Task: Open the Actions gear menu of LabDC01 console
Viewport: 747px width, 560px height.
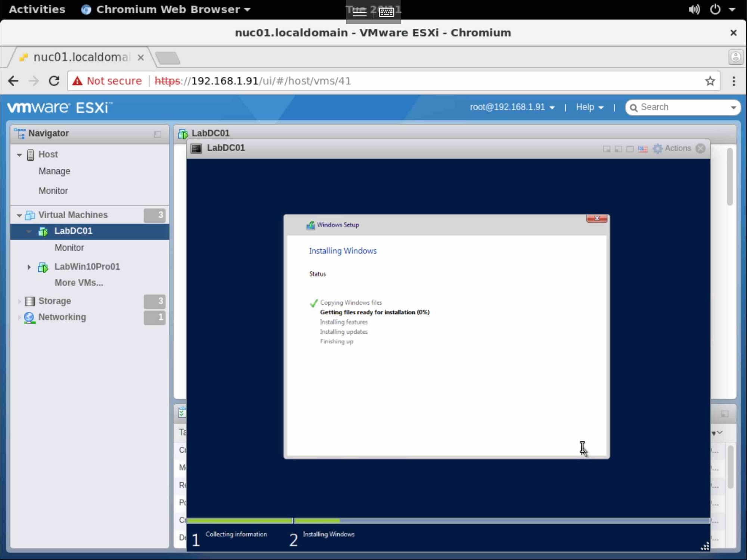Action: coord(672,148)
